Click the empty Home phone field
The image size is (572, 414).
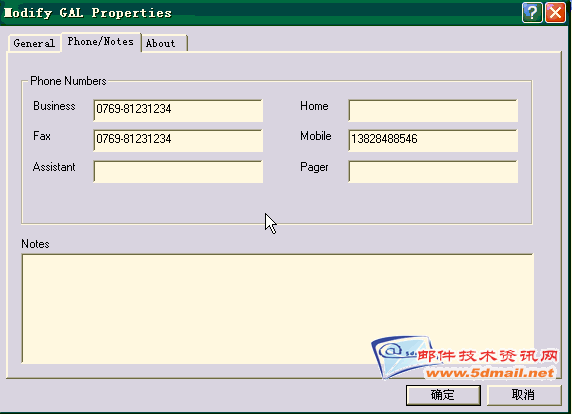(x=433, y=110)
